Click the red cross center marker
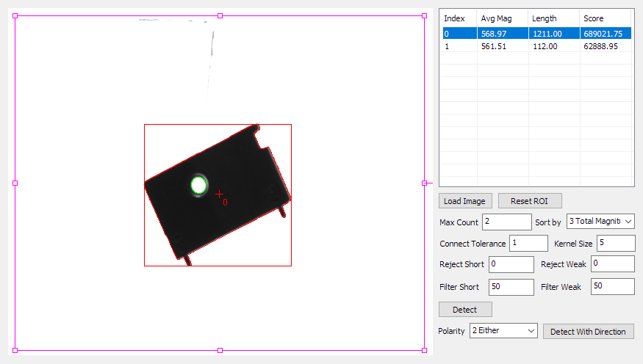The image size is (643, 364). pos(220,194)
